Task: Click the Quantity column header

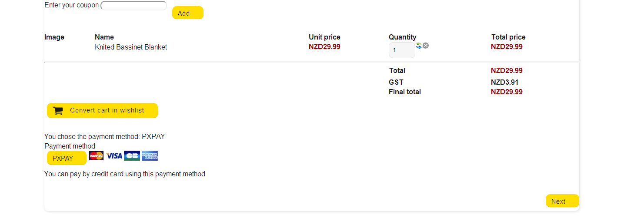Action: (x=402, y=37)
